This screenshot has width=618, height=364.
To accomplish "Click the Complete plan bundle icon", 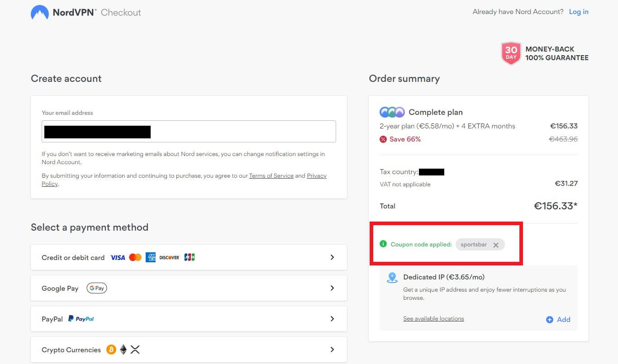I will point(392,112).
